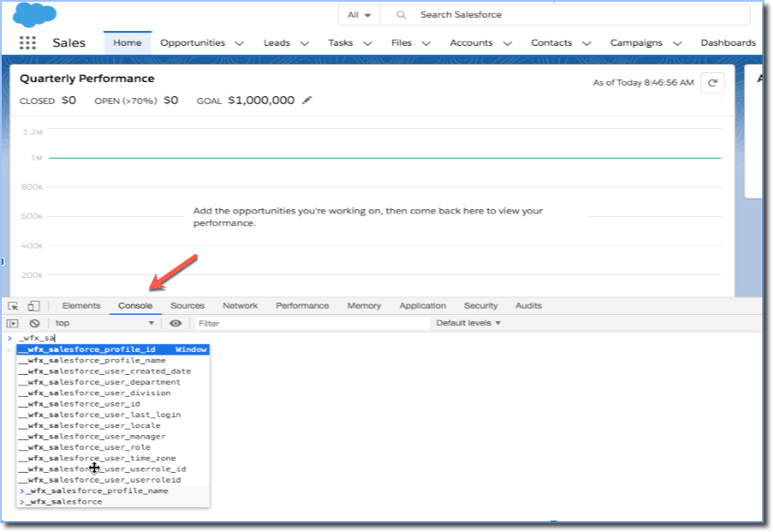Expand the Tasks tab chevron

368,43
